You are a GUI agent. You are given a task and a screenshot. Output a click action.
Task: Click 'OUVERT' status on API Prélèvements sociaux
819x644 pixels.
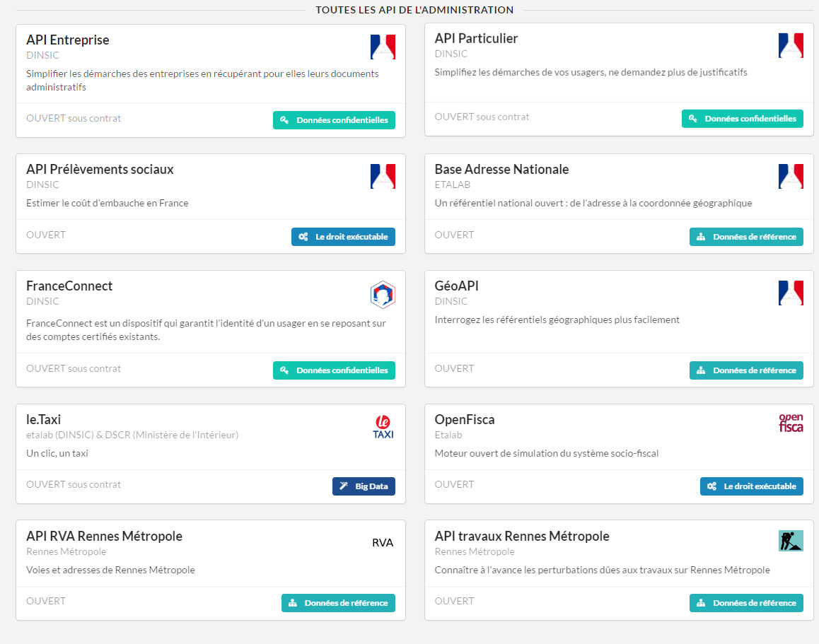tap(46, 235)
